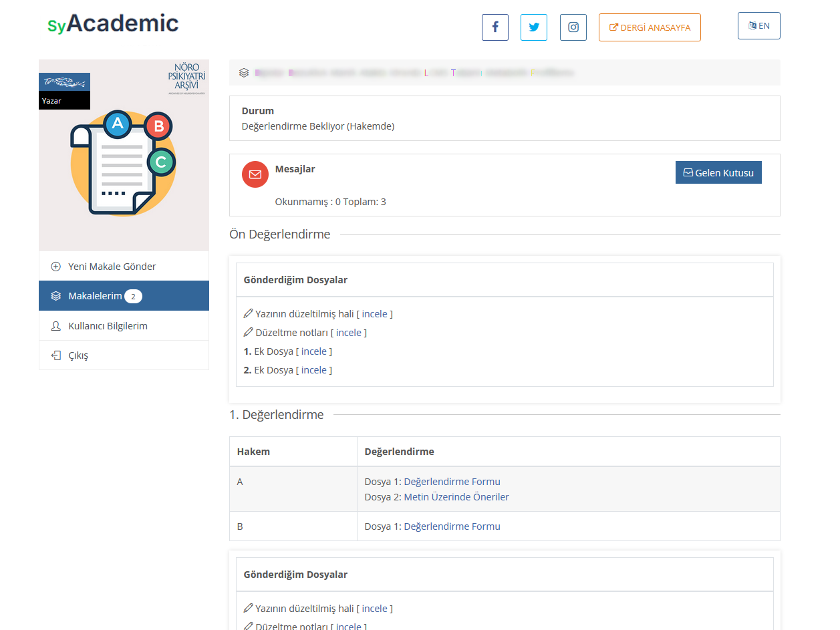
Task: Log out using Çıkış
Action: tap(78, 355)
